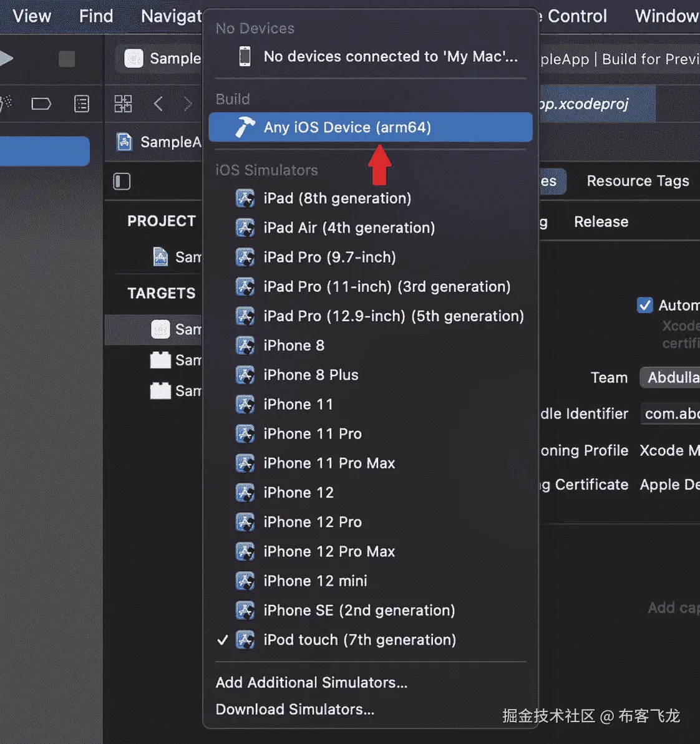Pick iPhone SE (2nd generation) simulator

point(370,610)
